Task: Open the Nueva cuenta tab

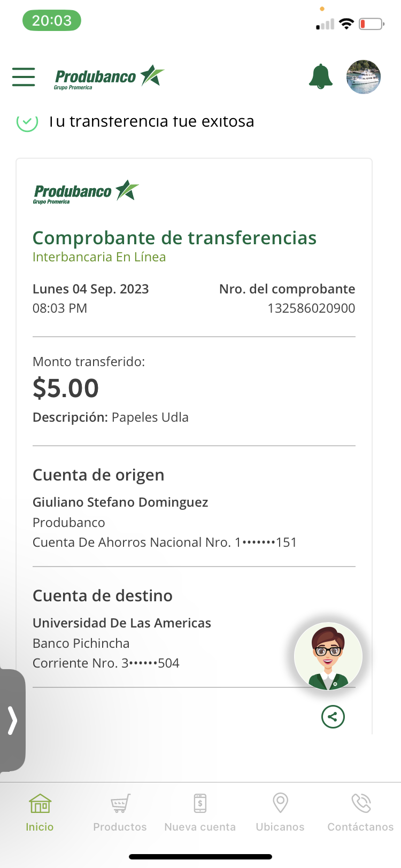Action: point(200,812)
